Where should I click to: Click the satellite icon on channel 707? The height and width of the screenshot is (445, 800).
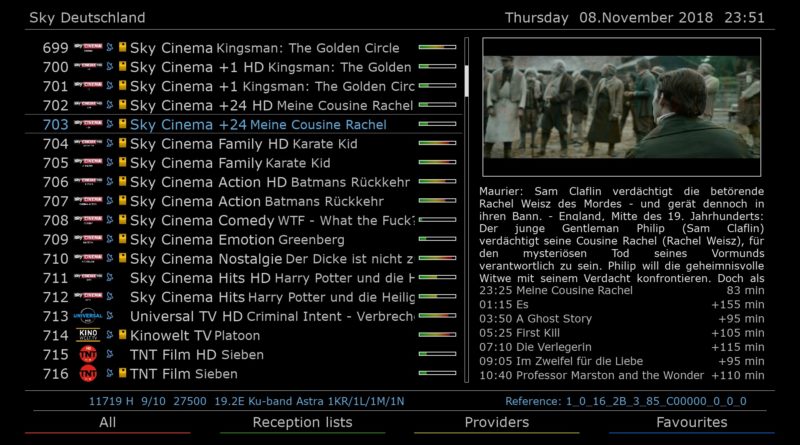(x=110, y=201)
